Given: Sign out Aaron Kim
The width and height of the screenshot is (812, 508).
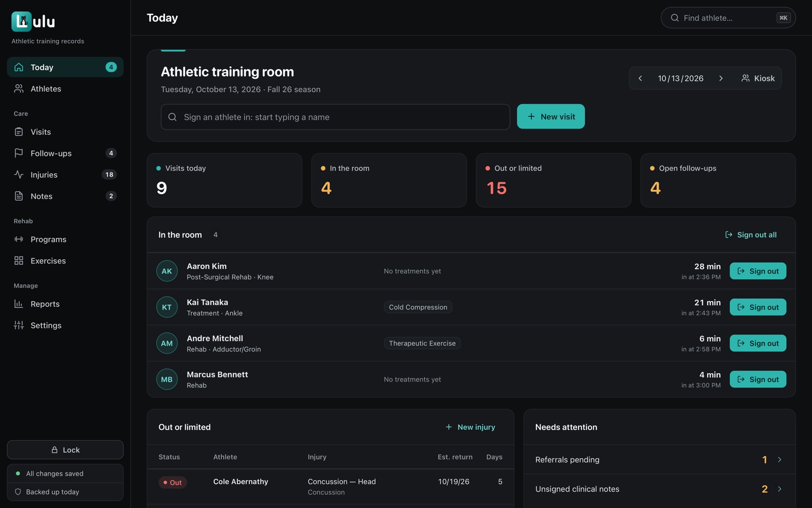Looking at the screenshot, I should pyautogui.click(x=758, y=271).
